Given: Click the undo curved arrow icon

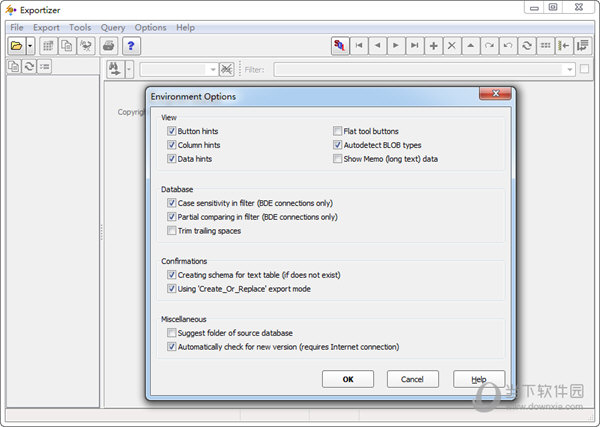Looking at the screenshot, I should click(x=508, y=46).
